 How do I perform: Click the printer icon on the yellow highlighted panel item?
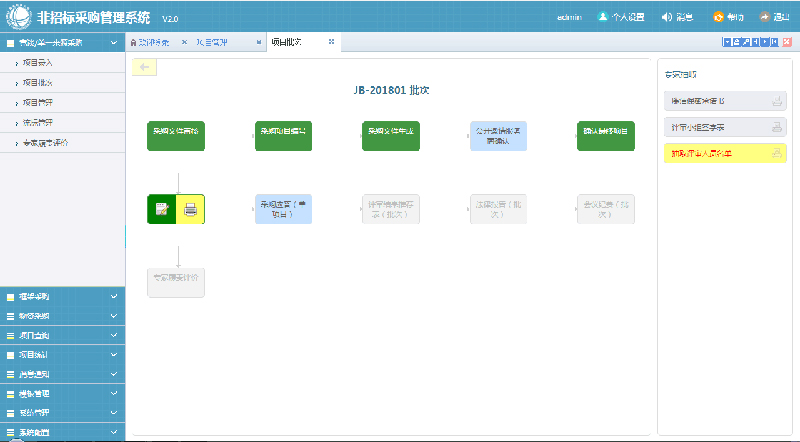[775, 153]
